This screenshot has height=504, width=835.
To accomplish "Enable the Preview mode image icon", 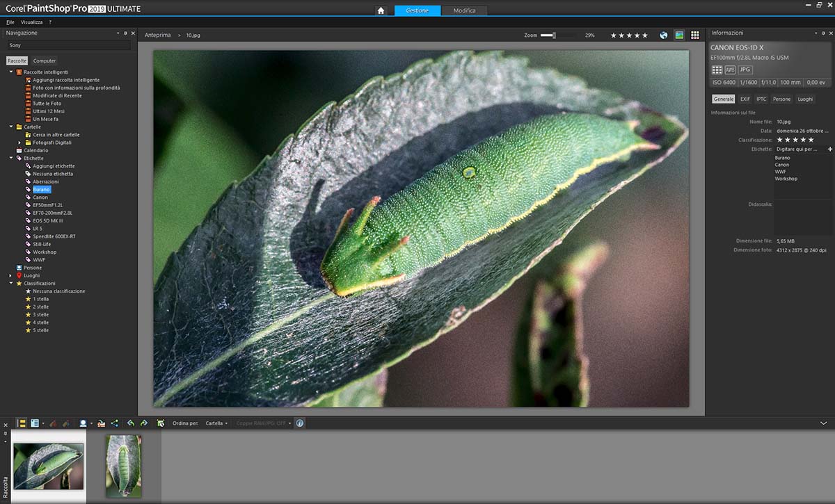I will (x=679, y=35).
